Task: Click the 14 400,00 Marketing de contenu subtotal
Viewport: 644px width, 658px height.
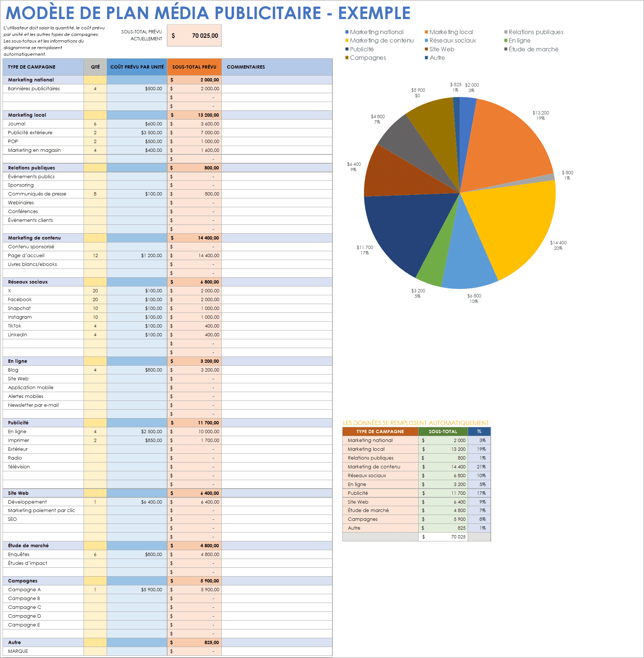Action: click(x=194, y=238)
